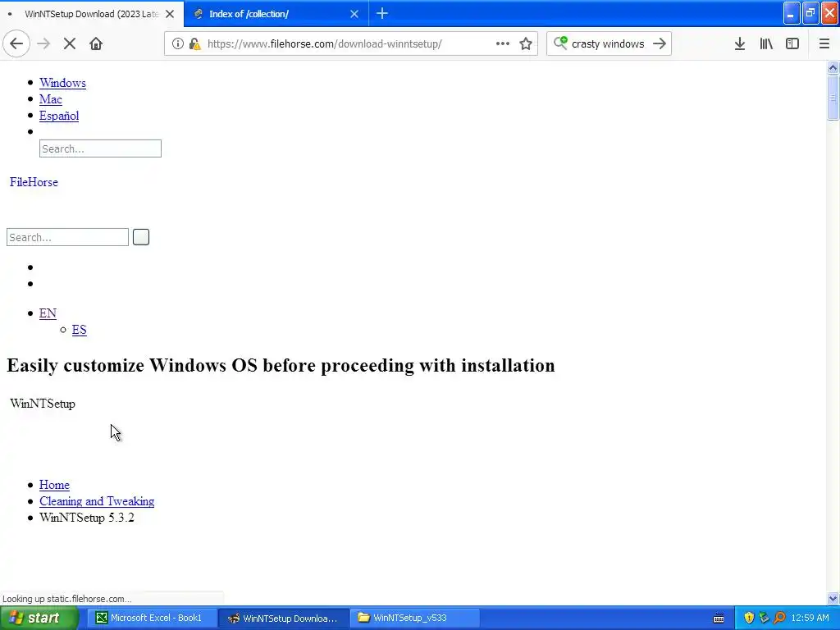The width and height of the screenshot is (840, 630).
Task: Submit search with the arrow button
Action: pyautogui.click(x=660, y=44)
